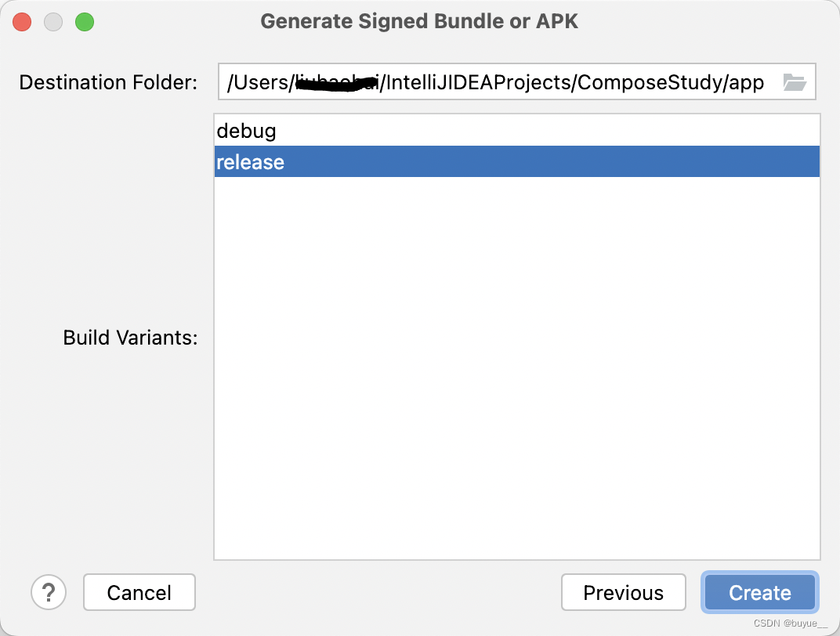Choose debug from the variants list
The width and height of the screenshot is (840, 636).
pyautogui.click(x=247, y=131)
